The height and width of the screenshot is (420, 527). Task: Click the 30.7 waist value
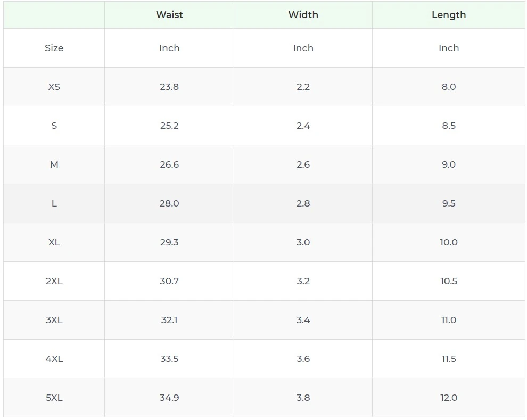pyautogui.click(x=169, y=281)
